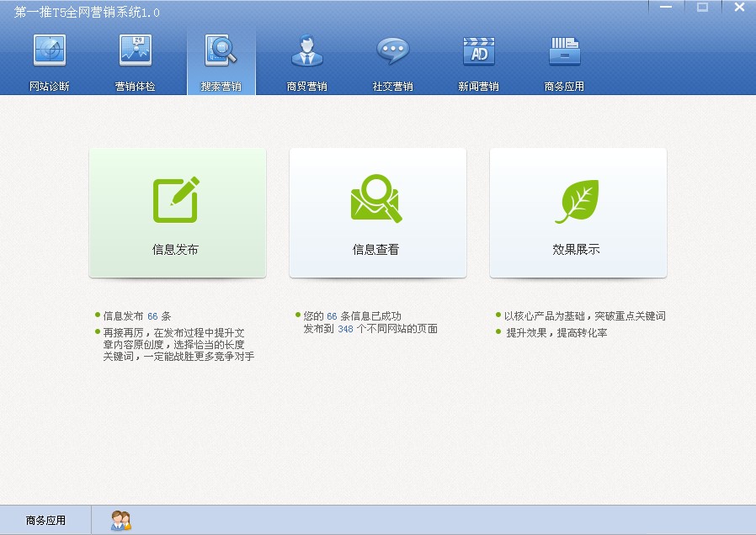Click the 效果展示 card label text
Viewport: 756px width, 535px height.
click(577, 250)
